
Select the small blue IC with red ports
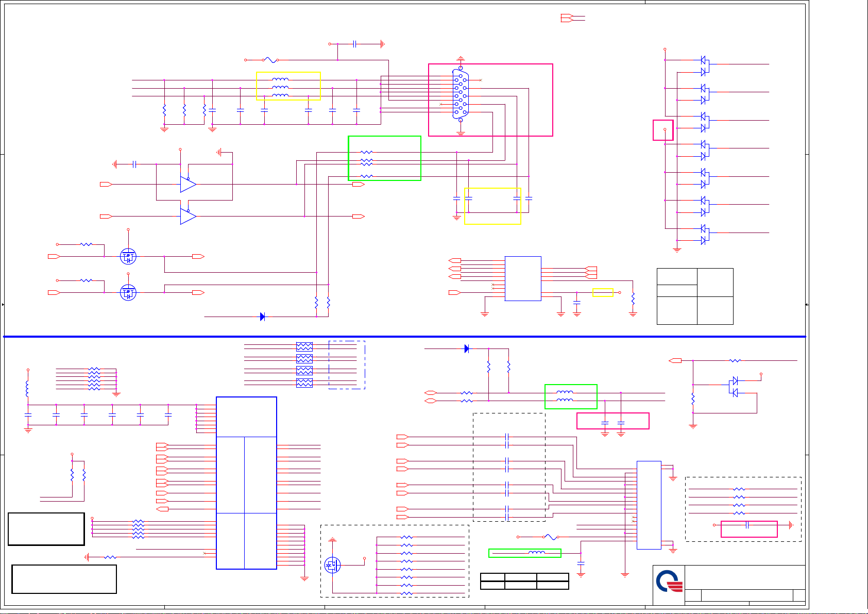pyautogui.click(x=523, y=278)
